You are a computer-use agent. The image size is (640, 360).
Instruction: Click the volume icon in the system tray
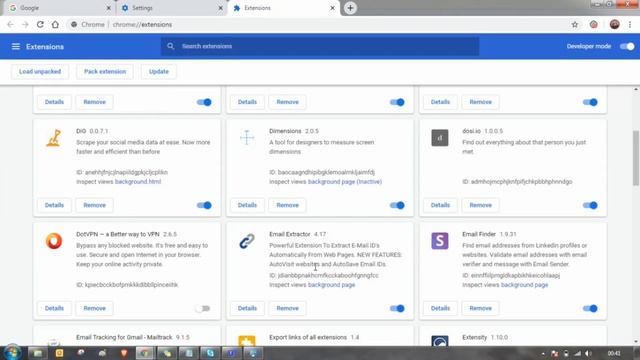coord(588,353)
